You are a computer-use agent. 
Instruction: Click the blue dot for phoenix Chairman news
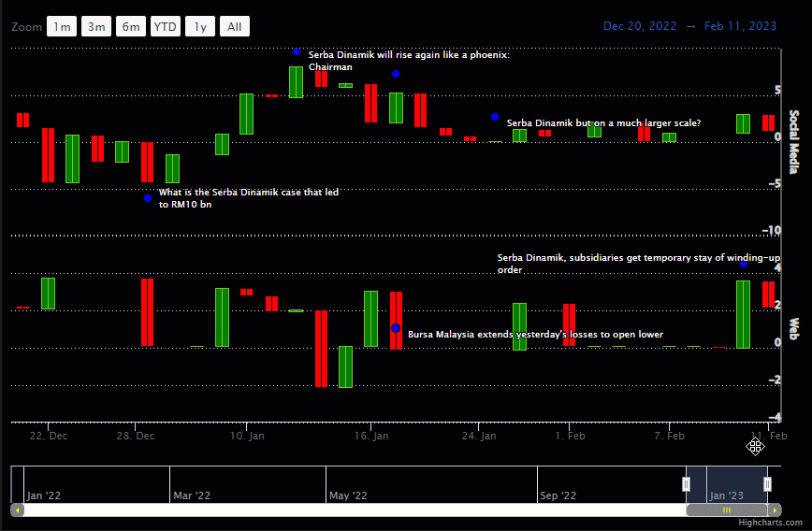(297, 51)
